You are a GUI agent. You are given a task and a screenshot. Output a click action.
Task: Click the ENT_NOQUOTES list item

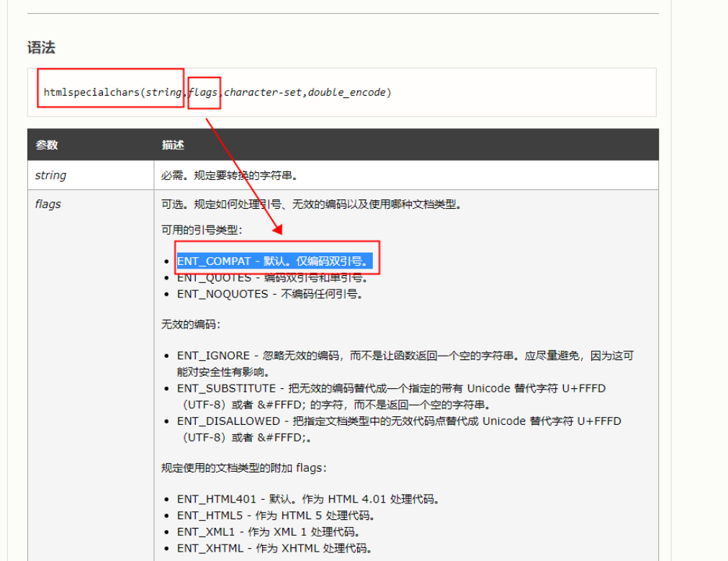point(269,294)
